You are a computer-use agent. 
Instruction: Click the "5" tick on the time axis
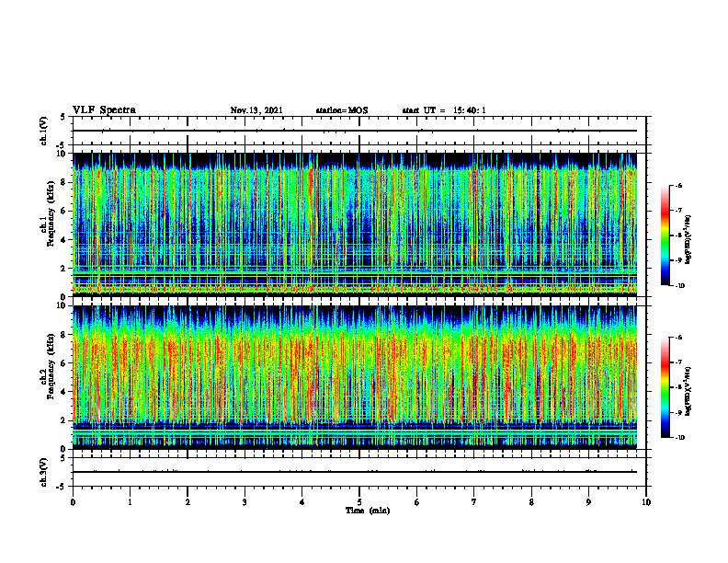click(x=359, y=502)
